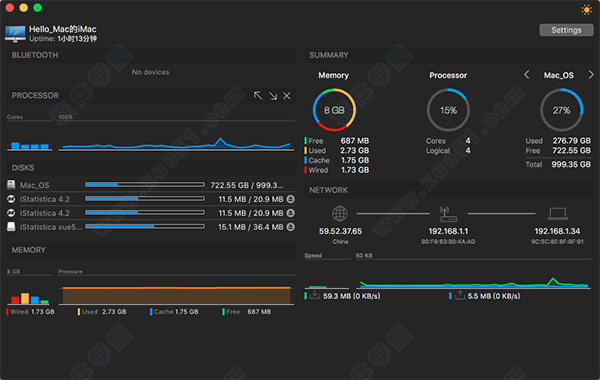
Task: Click router MAC address B0:F9:63:B0:4A:AD
Action: [x=448, y=241]
